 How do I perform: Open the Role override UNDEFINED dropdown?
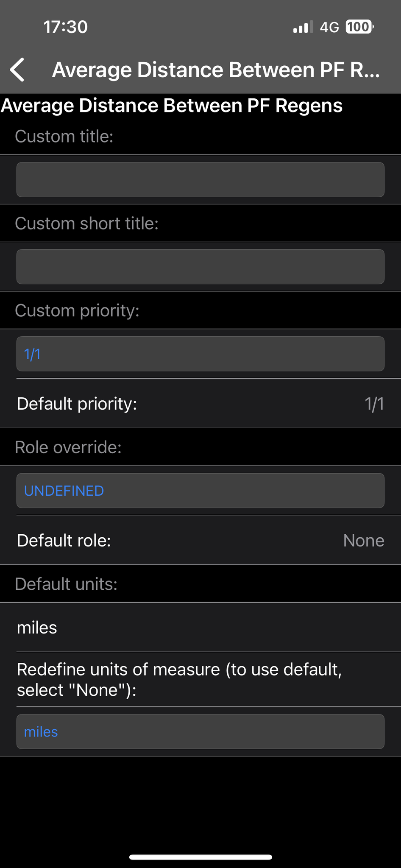(200, 491)
